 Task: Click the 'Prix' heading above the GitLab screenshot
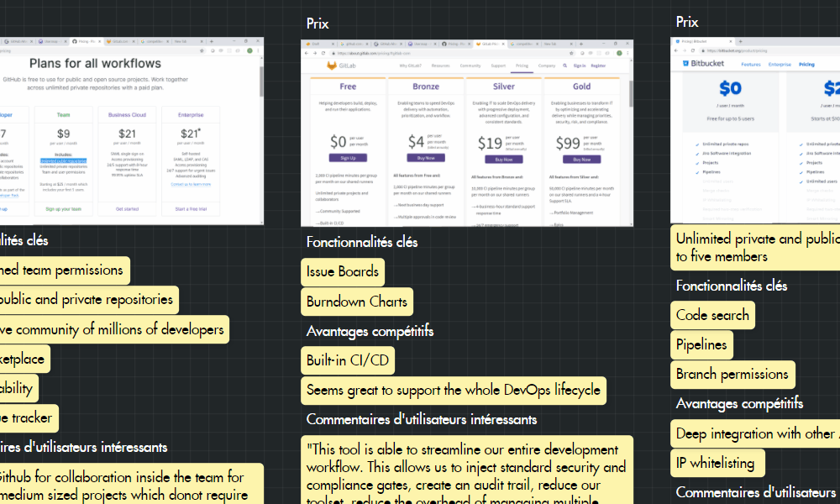pyautogui.click(x=318, y=24)
